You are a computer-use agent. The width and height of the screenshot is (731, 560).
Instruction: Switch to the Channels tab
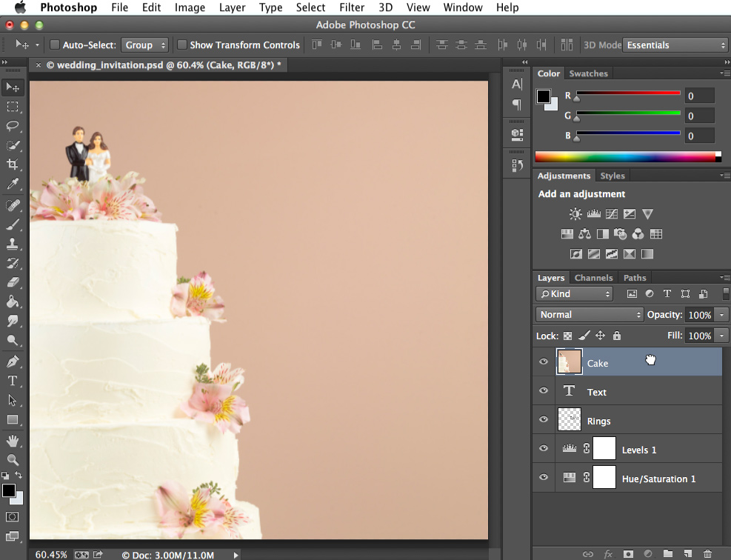click(593, 277)
